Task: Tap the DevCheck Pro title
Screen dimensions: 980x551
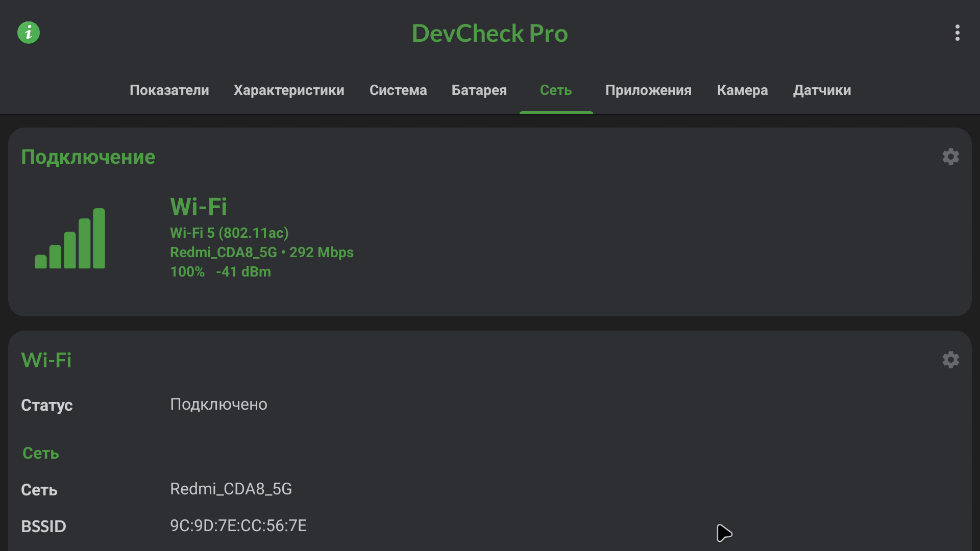Action: tap(489, 34)
